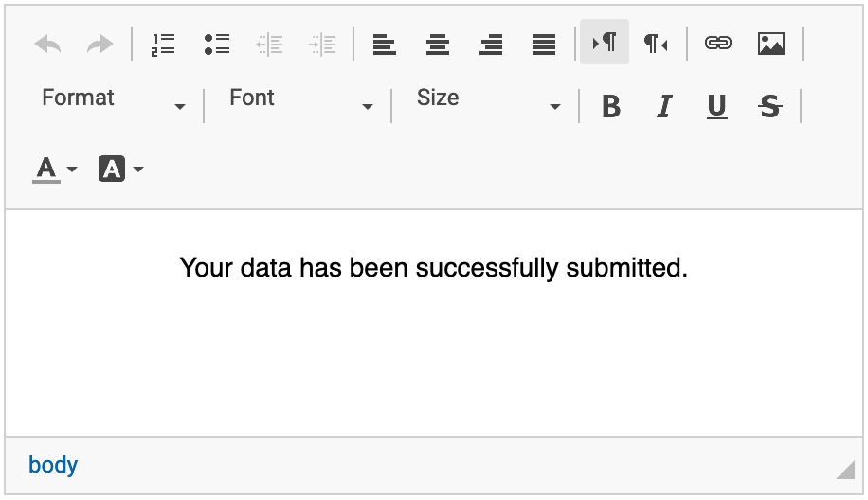This screenshot has height=500, width=868.
Task: Insert a numbered list
Action: click(x=164, y=44)
